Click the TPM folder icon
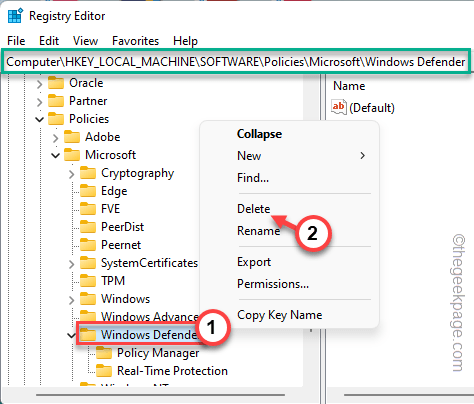474x404 pixels. (x=88, y=281)
